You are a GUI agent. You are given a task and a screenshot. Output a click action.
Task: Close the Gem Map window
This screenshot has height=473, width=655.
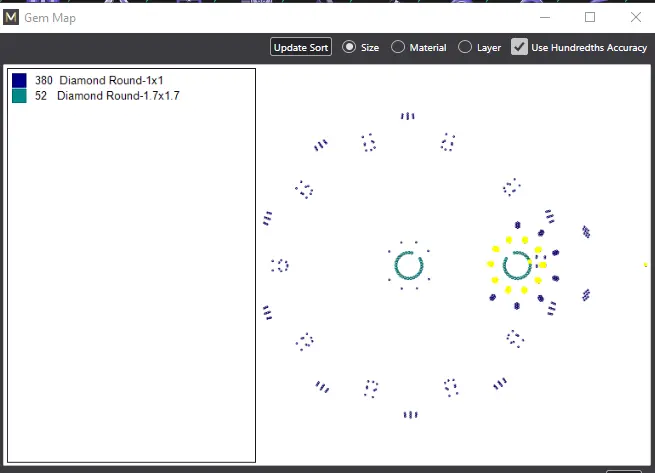tap(636, 17)
